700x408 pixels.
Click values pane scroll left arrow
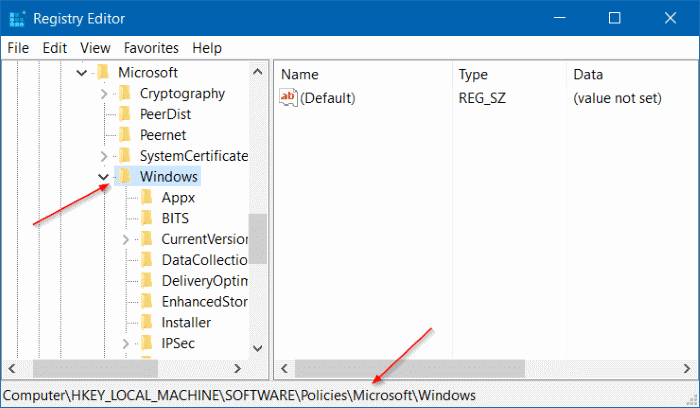(284, 368)
